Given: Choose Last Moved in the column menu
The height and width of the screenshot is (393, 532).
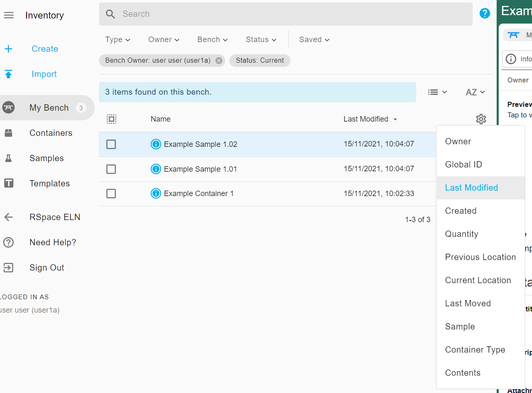Looking at the screenshot, I should coord(481,303).
